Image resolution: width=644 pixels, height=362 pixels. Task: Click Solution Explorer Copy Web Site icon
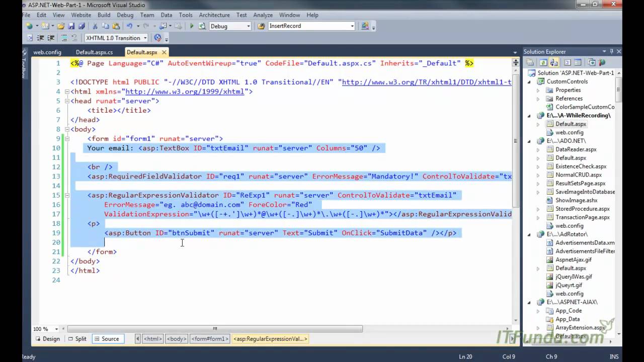[x=592, y=62]
